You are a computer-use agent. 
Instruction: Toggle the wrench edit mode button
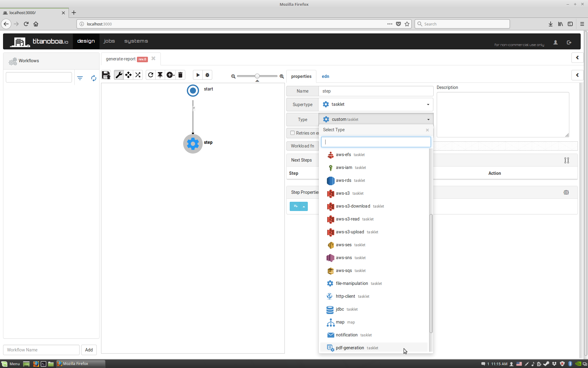coord(119,75)
